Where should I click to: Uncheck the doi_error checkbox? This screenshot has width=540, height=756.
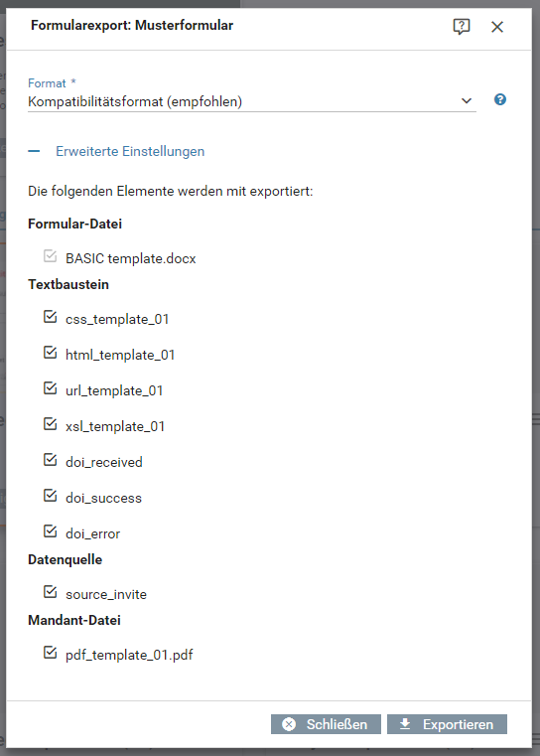(x=50, y=530)
